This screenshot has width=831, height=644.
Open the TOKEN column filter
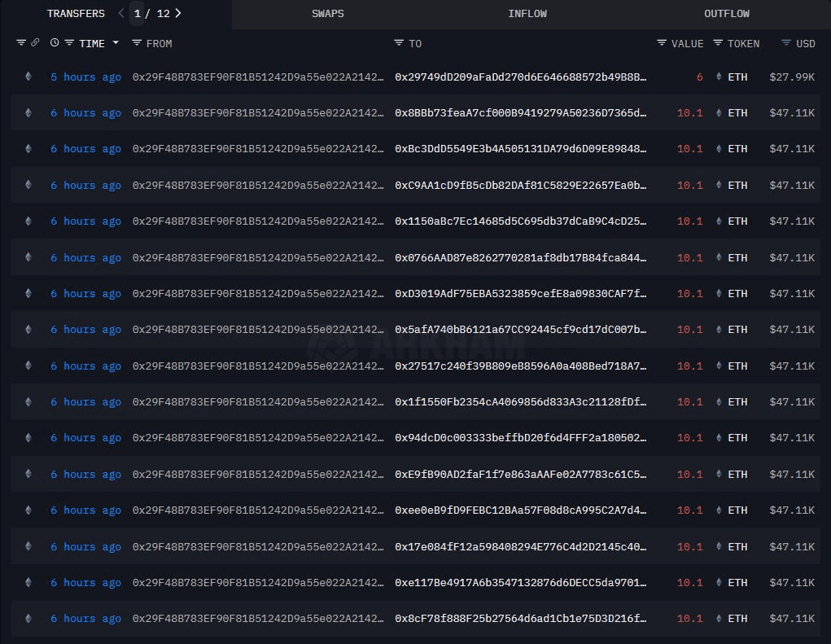[718, 43]
